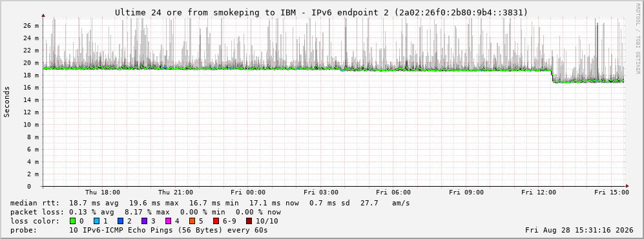Click the Fri 00:00 time axis label
The height and width of the screenshot is (239, 644).
[x=248, y=192]
